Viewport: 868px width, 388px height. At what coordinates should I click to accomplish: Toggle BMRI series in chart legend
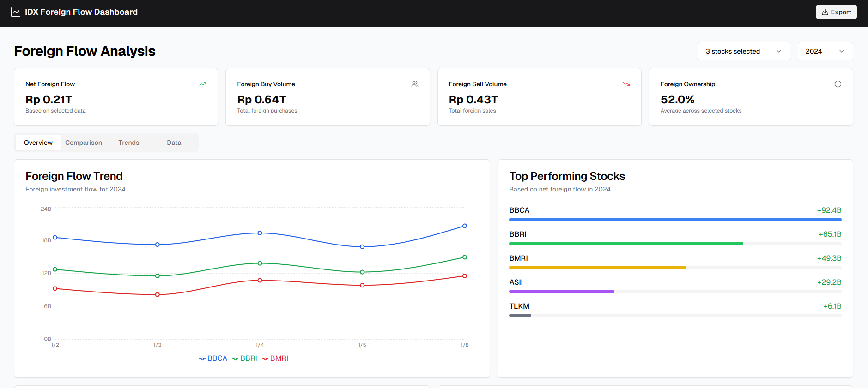click(x=275, y=358)
